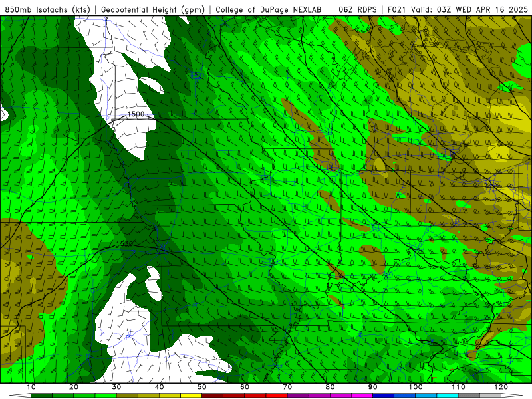Click the 'Geopotential Height (gpm)' header label
This screenshot has width=532, height=399.
click(153, 9)
